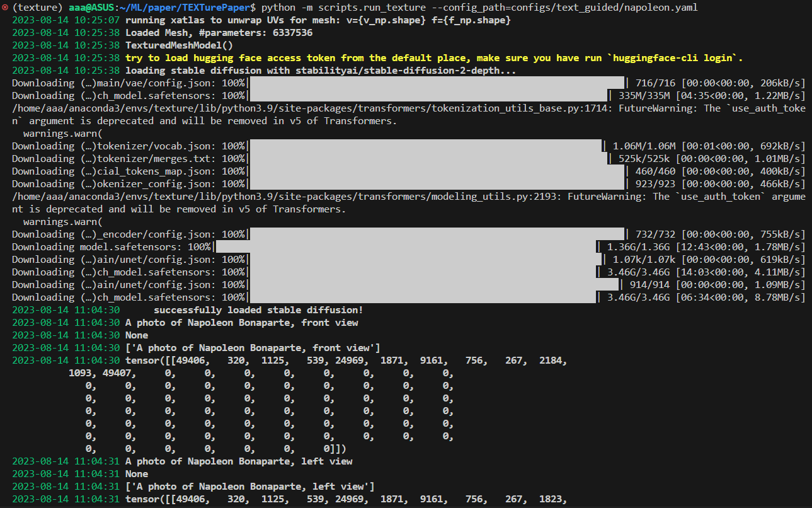Click the "Downloading (…)tokenizer/merges.txt" label
This screenshot has width=812, height=508.
point(114,159)
